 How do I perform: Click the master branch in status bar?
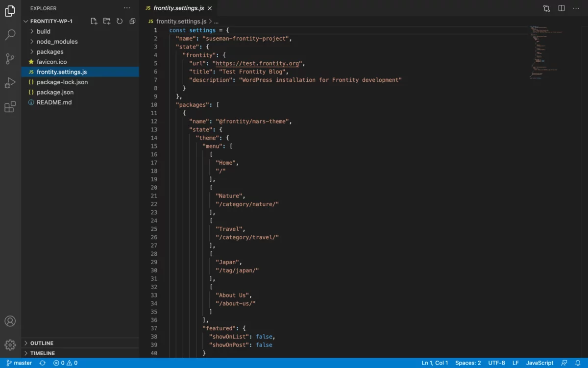click(x=19, y=363)
